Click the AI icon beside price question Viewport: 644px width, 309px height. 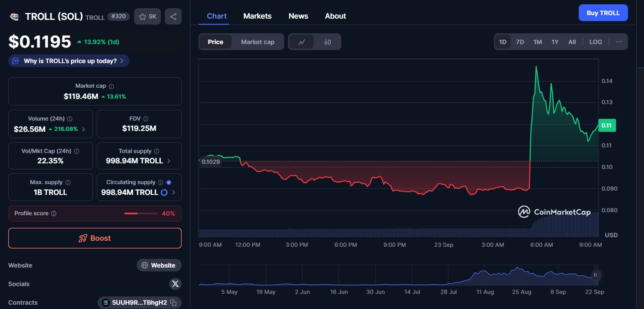(x=16, y=61)
